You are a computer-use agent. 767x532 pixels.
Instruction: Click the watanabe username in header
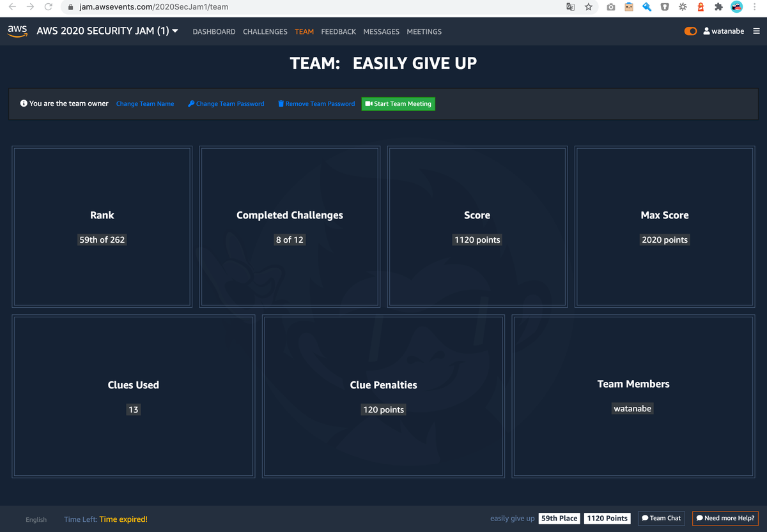[728, 31]
